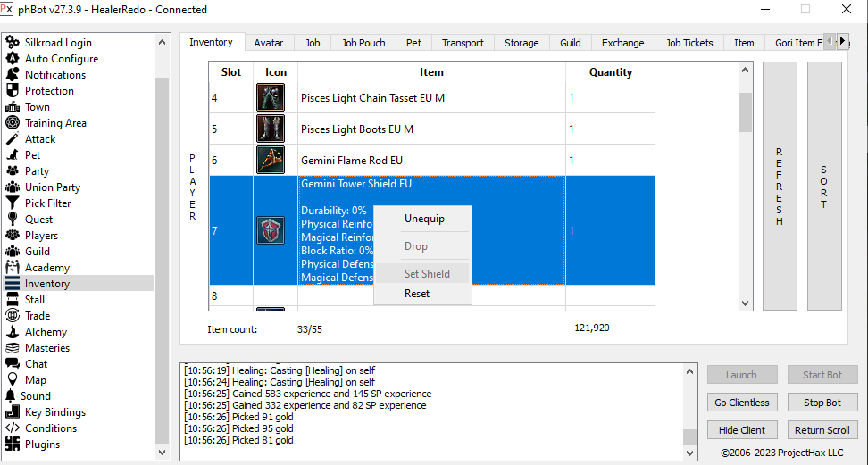Click the sidebar scroll down arrow
This screenshot has height=465, width=868.
pyautogui.click(x=163, y=453)
